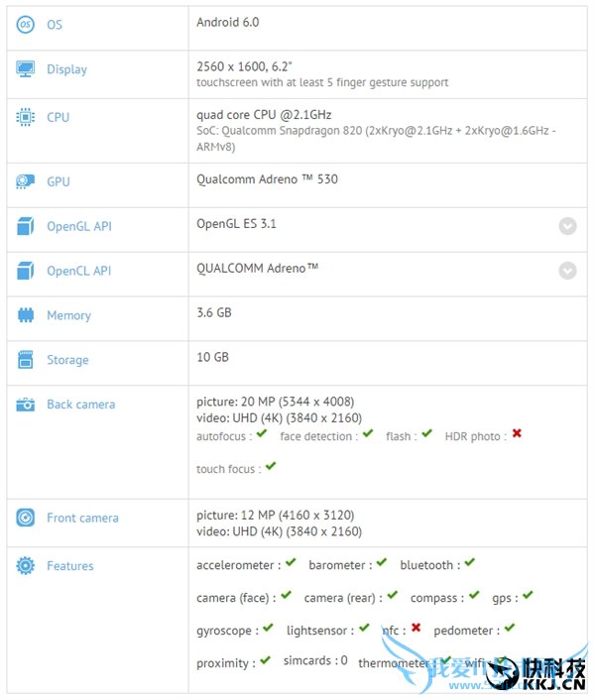This screenshot has width=595, height=700.
Task: Click the OpenGL API icon
Action: point(26,226)
